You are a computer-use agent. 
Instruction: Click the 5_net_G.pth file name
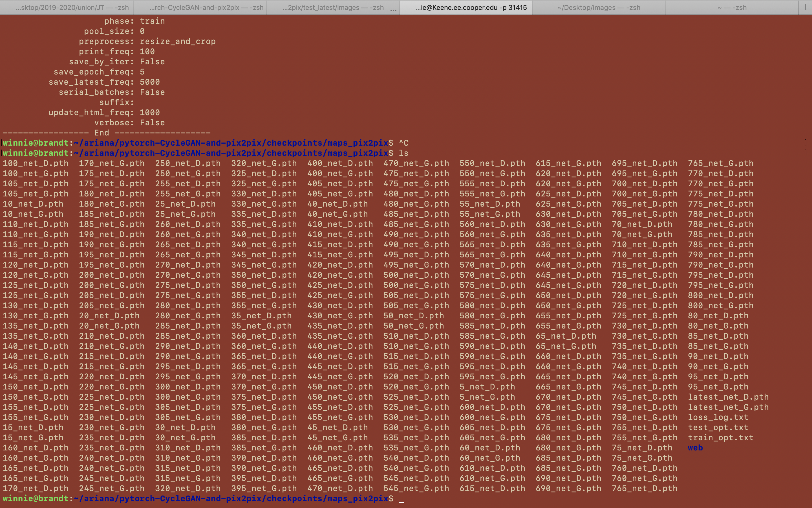tap(487, 397)
